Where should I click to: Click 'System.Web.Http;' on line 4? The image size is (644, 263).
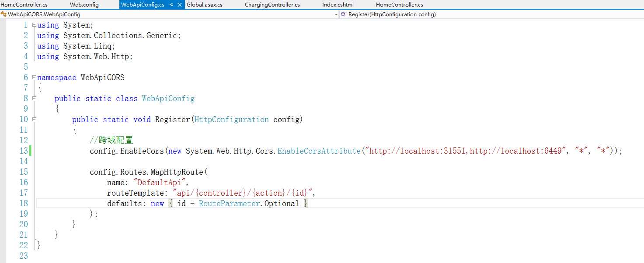click(x=98, y=56)
